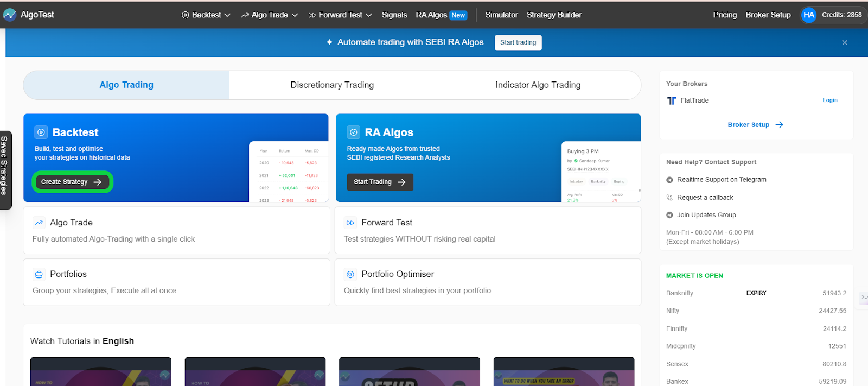Open the 'What to do when you face an error' video
Screen dimensions: 868x386
coord(564,371)
